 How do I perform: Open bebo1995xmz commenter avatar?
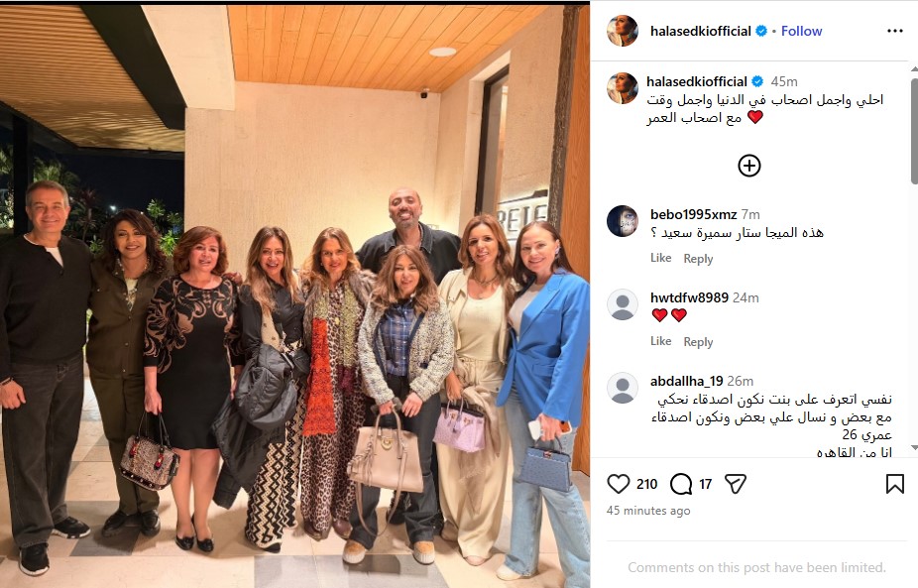623,221
